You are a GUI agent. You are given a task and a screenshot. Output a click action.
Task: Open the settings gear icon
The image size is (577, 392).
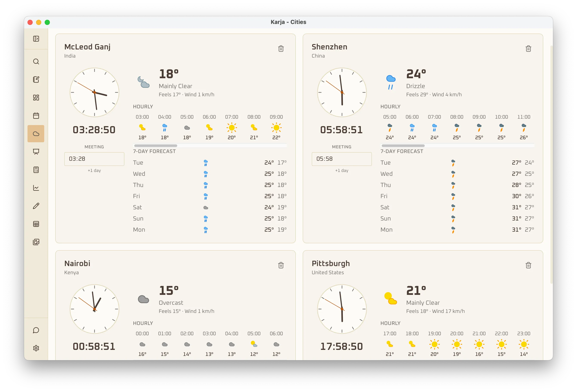click(36, 348)
